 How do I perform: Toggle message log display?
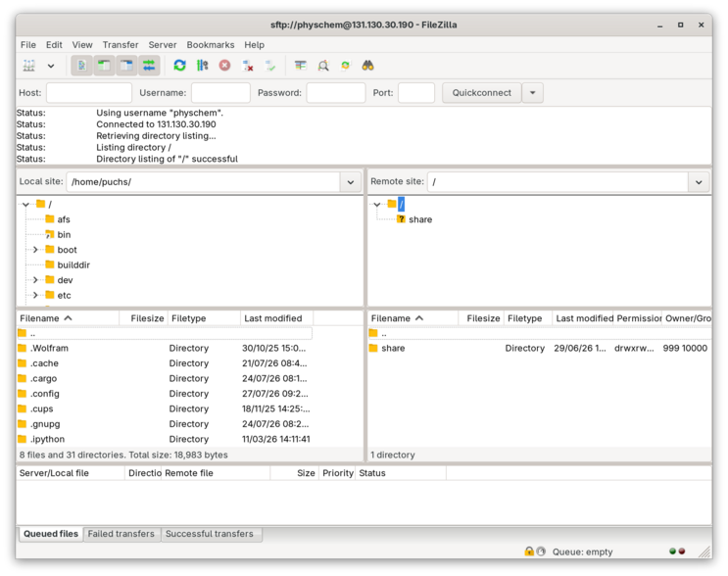[x=81, y=66]
